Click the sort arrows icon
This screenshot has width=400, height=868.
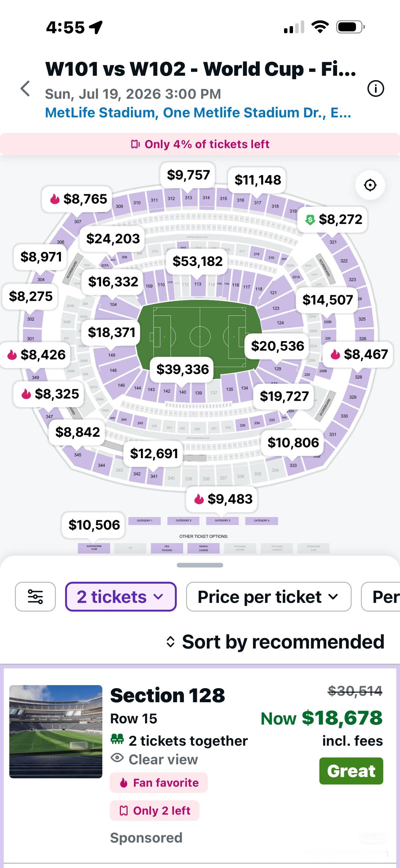(x=171, y=642)
